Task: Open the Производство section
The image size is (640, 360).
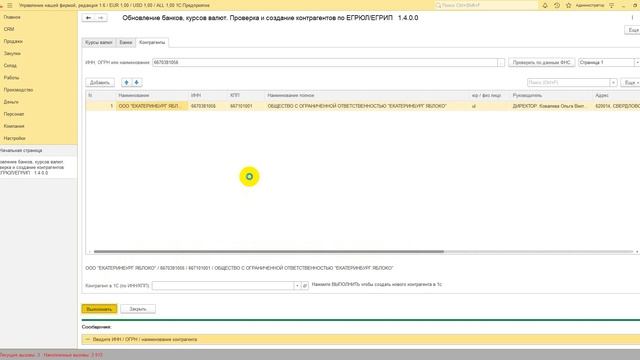Action: pyautogui.click(x=18, y=90)
